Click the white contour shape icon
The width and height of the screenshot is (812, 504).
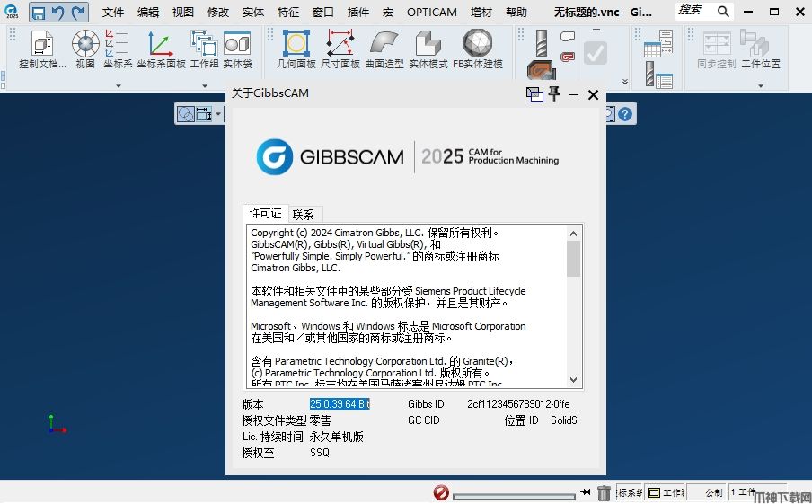pos(568,36)
